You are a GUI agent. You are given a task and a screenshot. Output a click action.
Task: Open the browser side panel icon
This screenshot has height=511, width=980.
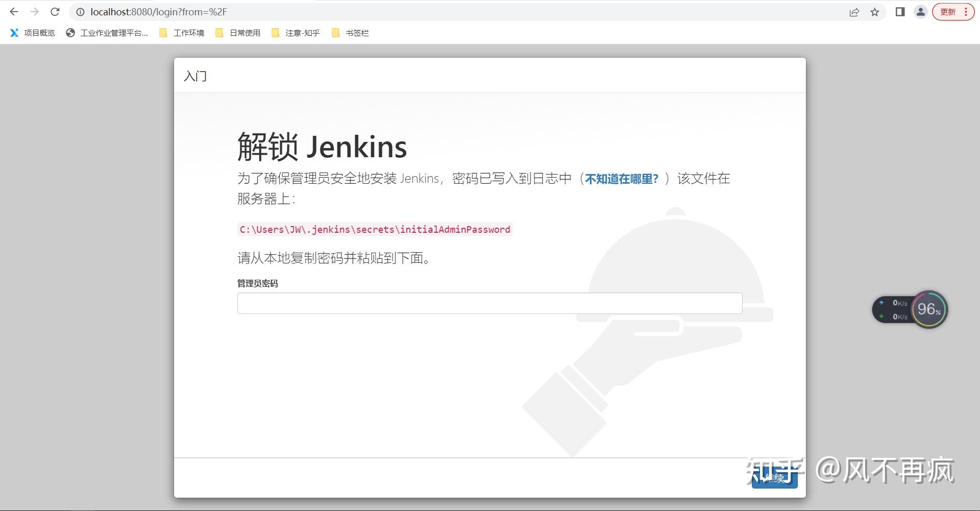point(900,12)
